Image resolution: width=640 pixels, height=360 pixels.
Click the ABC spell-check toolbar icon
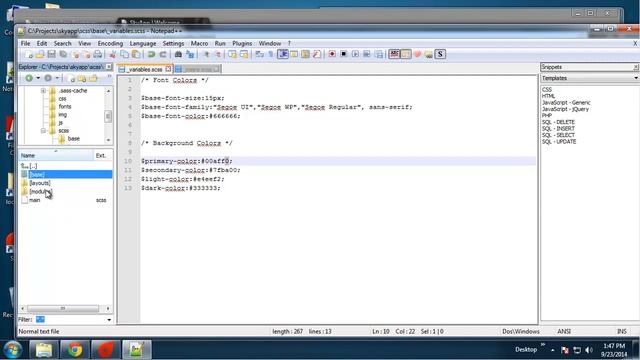(394, 54)
